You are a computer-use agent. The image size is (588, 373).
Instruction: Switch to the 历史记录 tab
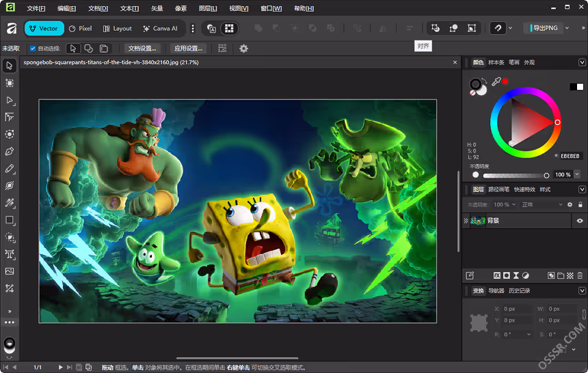520,291
